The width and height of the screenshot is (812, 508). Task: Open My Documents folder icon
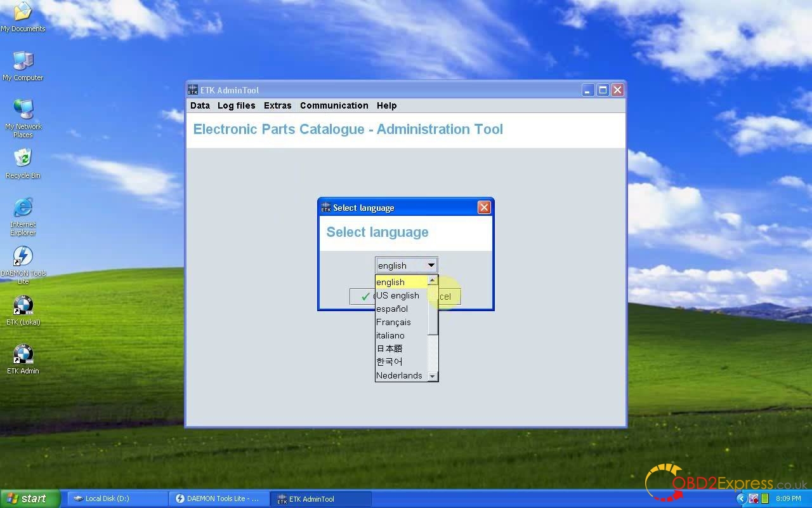tap(23, 13)
